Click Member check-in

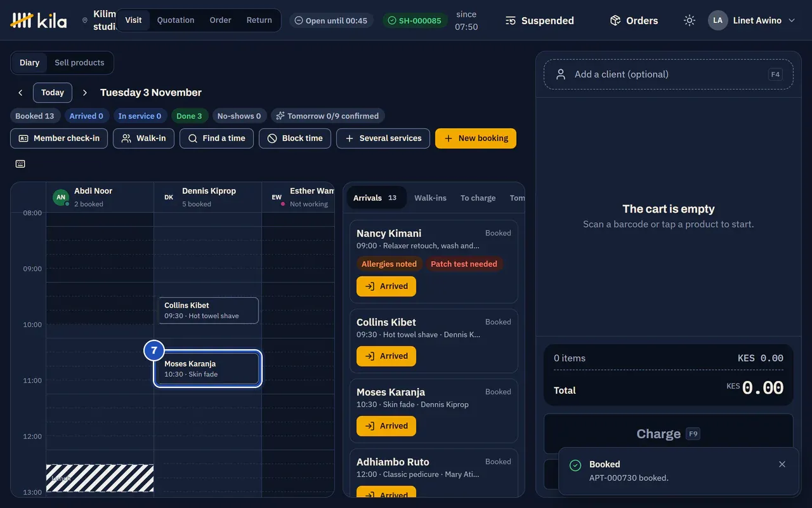click(59, 138)
